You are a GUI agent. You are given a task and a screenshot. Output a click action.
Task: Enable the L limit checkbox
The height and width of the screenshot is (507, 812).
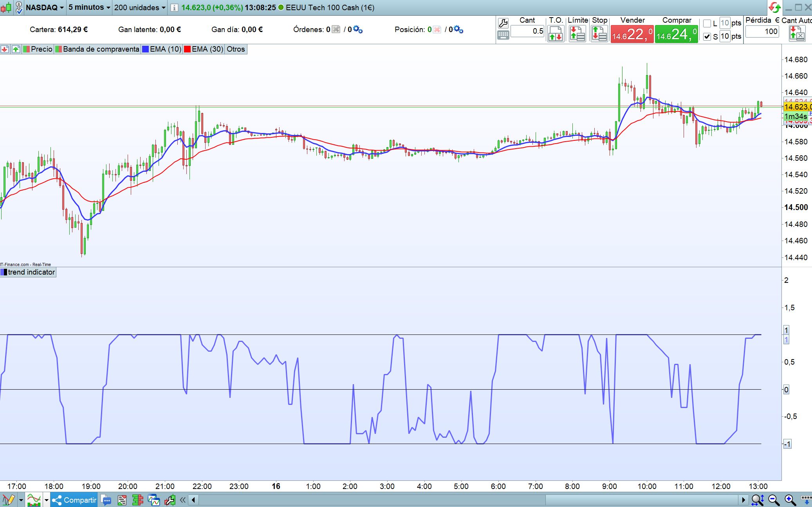(x=707, y=23)
